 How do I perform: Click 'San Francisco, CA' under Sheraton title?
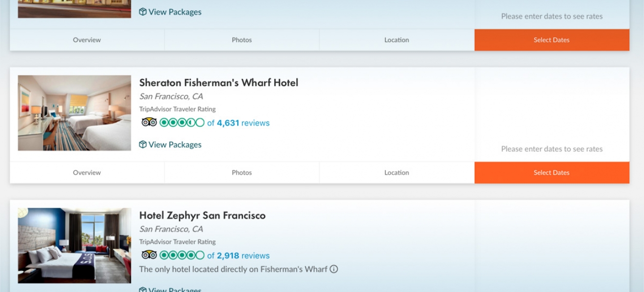[171, 96]
